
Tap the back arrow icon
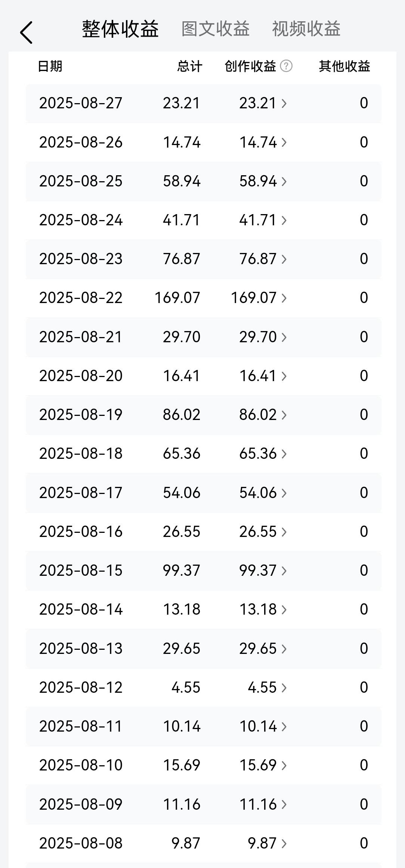tap(26, 33)
